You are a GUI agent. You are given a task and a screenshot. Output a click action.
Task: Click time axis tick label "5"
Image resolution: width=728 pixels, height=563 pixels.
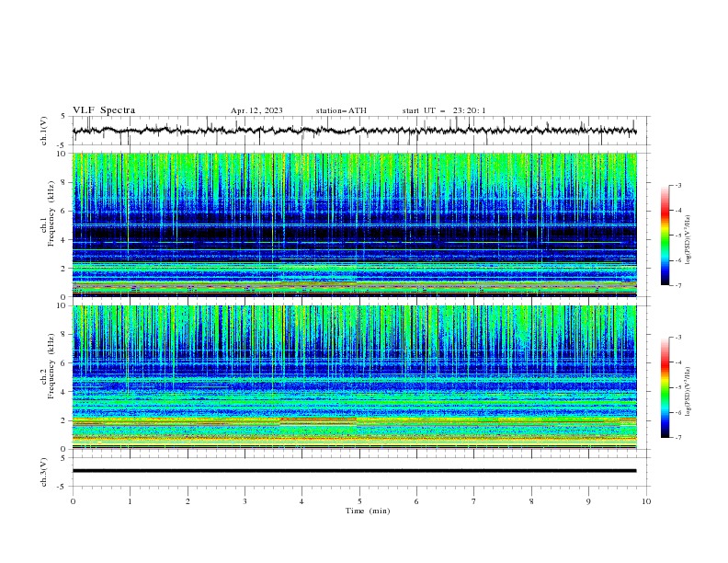coord(359,501)
